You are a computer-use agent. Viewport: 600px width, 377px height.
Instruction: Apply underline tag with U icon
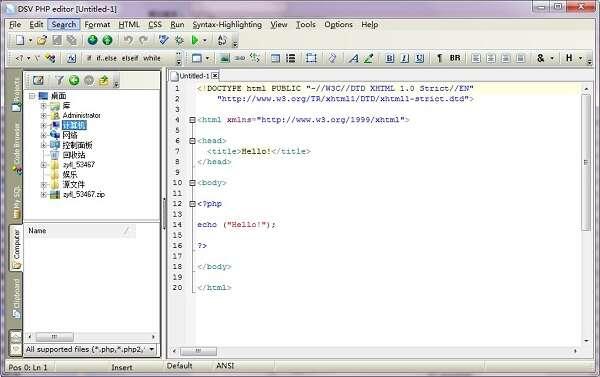pyautogui.click(x=420, y=58)
